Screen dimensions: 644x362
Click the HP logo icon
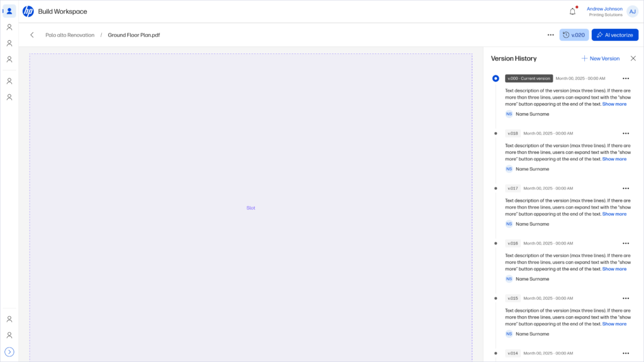pyautogui.click(x=28, y=11)
